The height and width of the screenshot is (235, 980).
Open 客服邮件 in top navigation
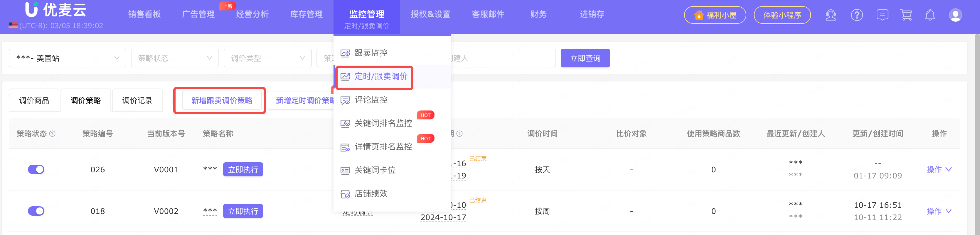tap(488, 14)
